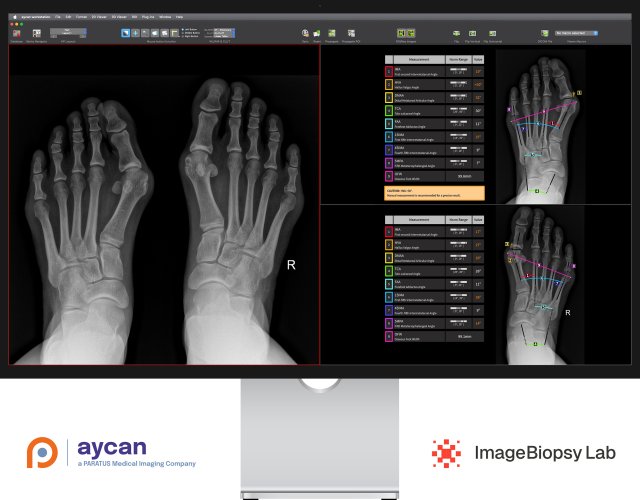Click the Propagate toolbar icon
This screenshot has width=640, height=500.
[x=332, y=33]
